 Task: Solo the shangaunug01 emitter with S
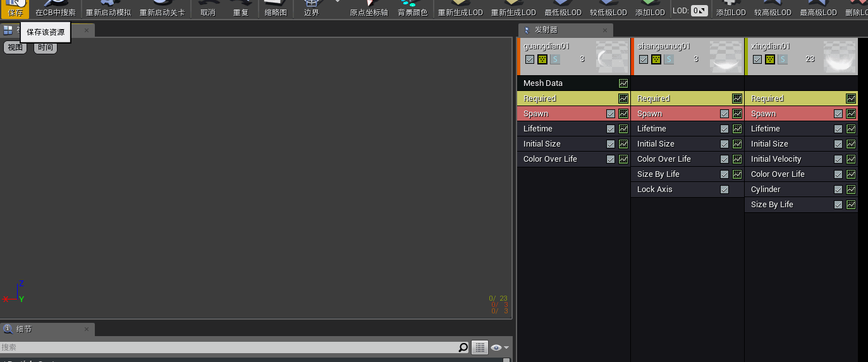[x=669, y=59]
